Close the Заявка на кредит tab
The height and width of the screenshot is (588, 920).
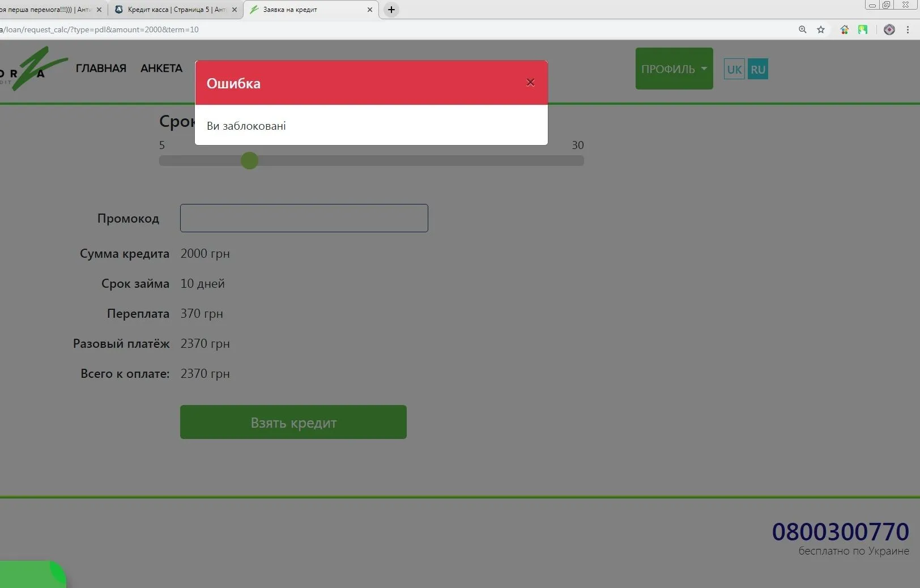(x=370, y=10)
